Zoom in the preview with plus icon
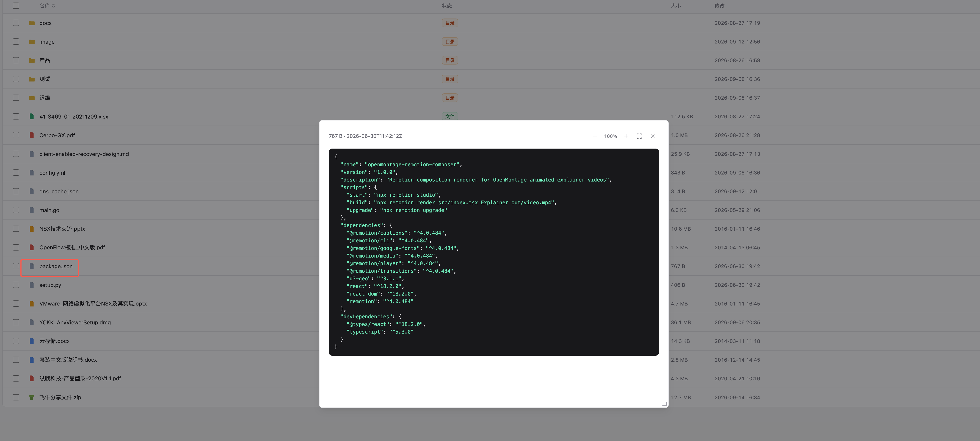The height and width of the screenshot is (441, 980). [x=626, y=136]
